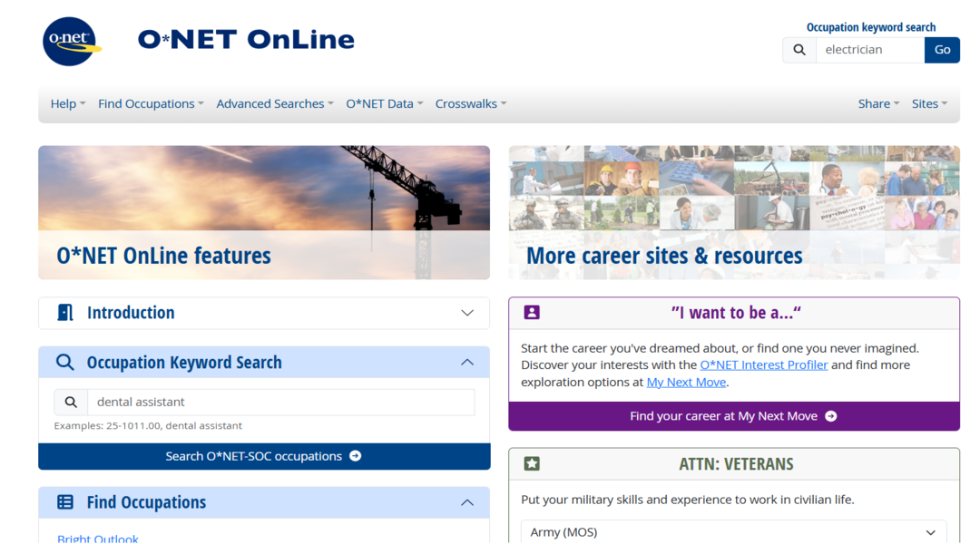Expand the Introduction section chevron
Image resolution: width=980 pixels, height=544 pixels.
[x=467, y=313]
